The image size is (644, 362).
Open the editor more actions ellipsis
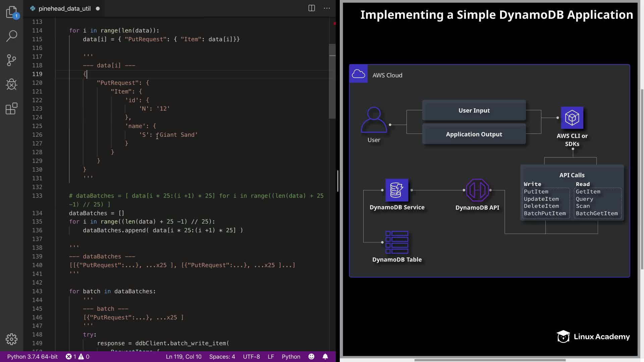327,8
